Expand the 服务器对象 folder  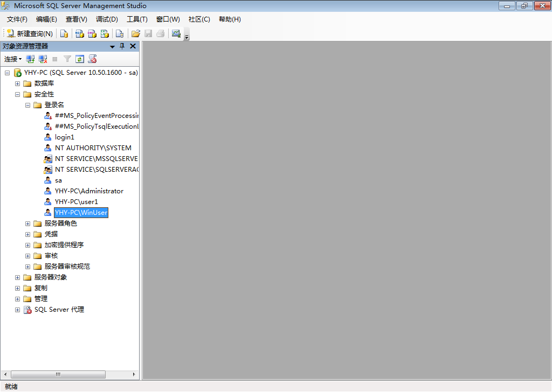pos(17,277)
